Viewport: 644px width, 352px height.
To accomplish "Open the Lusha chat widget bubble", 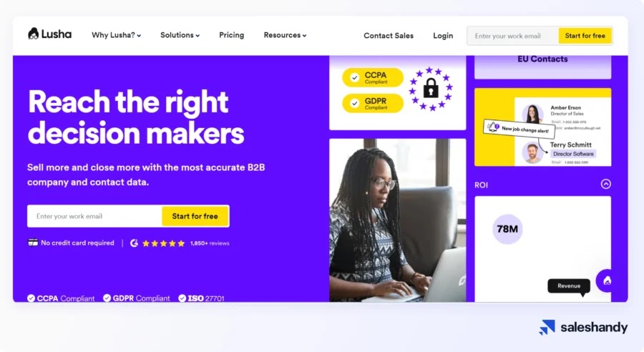I will (x=606, y=281).
